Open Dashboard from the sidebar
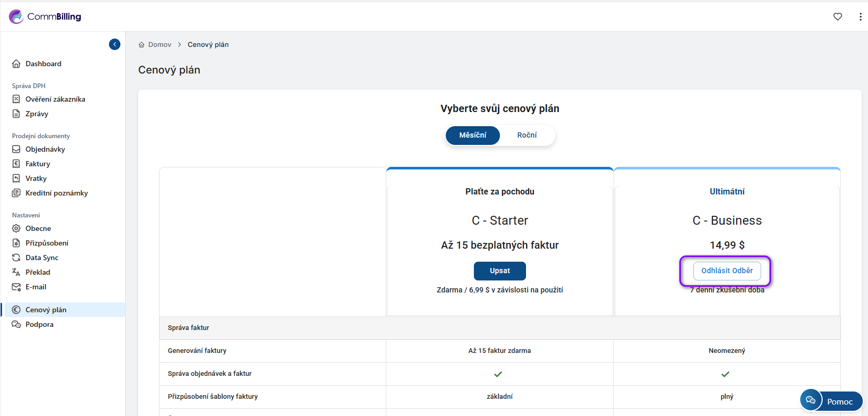The width and height of the screenshot is (868, 416). click(43, 64)
